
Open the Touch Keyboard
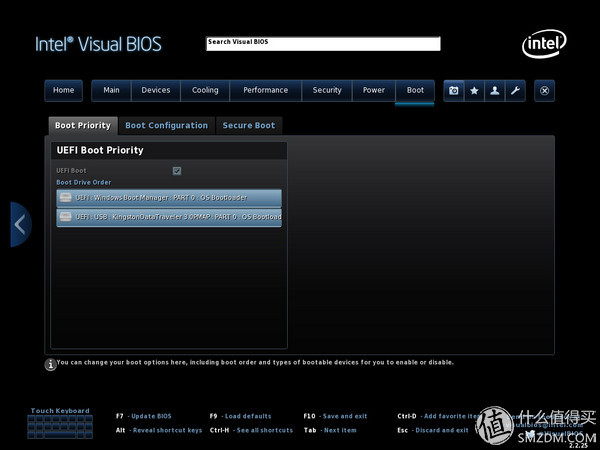60,424
